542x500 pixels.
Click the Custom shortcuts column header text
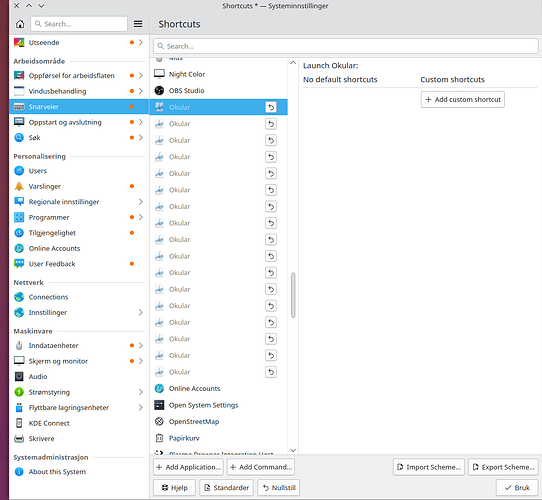[452, 80]
